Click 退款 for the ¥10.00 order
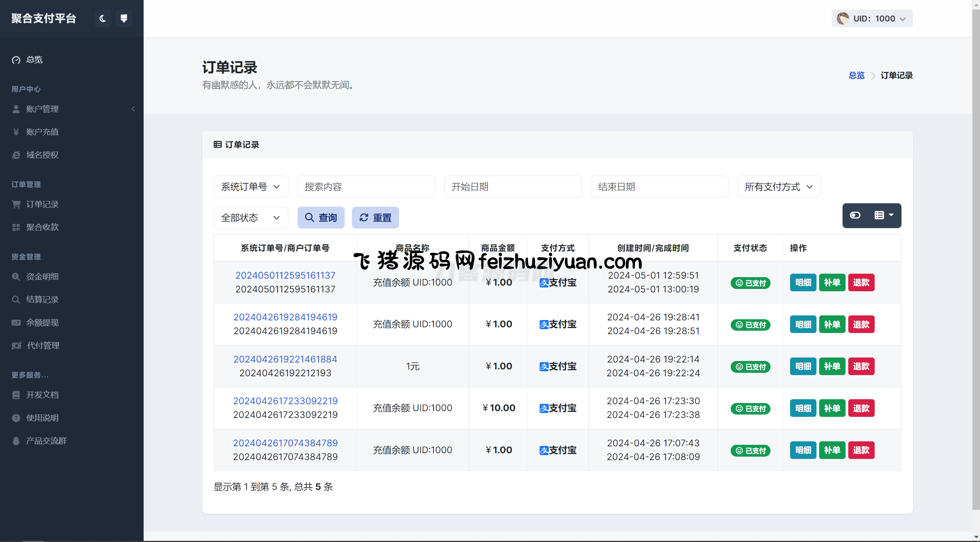The height and width of the screenshot is (542, 980). pos(861,408)
